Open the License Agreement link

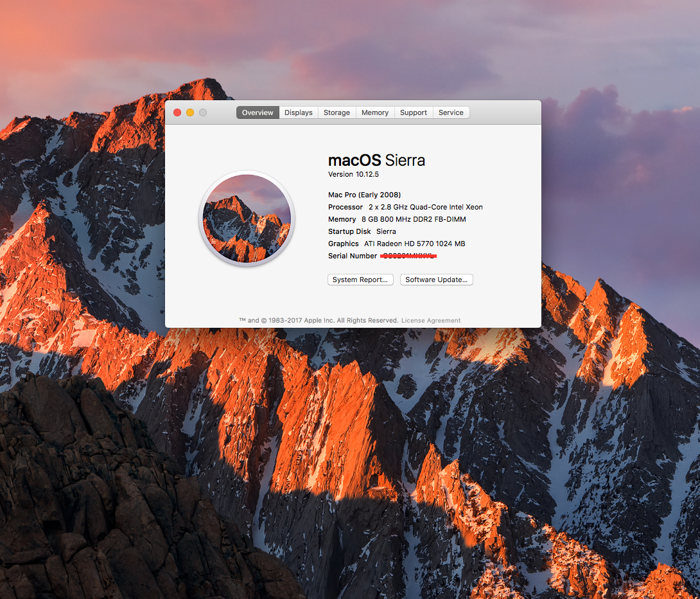[431, 321]
